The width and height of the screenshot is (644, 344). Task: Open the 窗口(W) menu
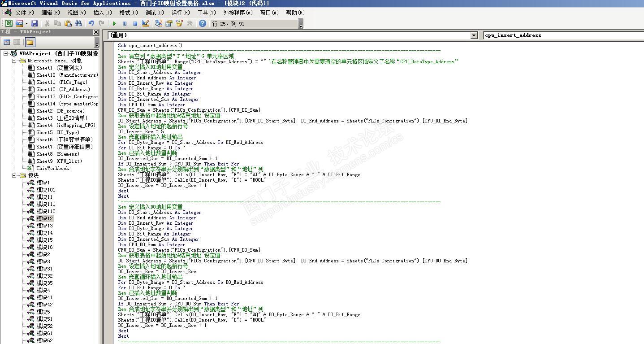tap(269, 13)
